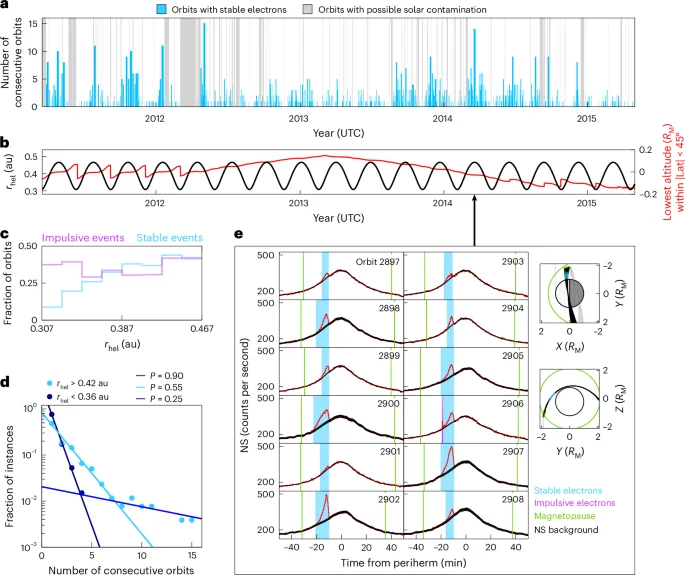Screen dimensions: 685x575
Task: Click the '2906' subplot label
Action: [x=513, y=404]
